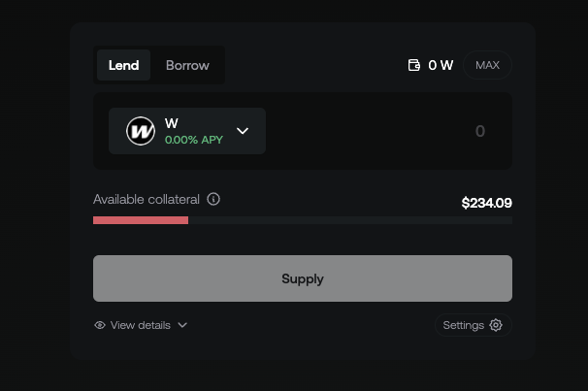Viewport: 588px width, 391px height.
Task: Click the Supply button
Action: [x=303, y=278]
